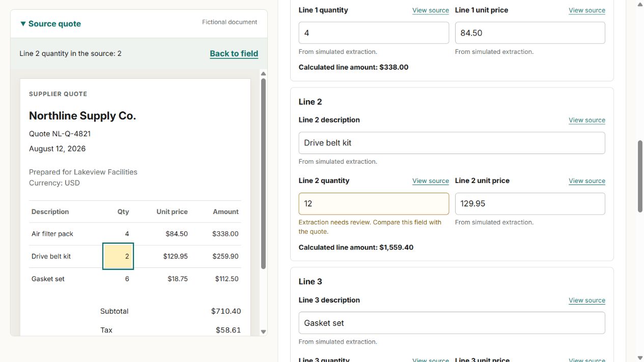Click the Currency: USD text
The width and height of the screenshot is (644, 362).
(54, 183)
